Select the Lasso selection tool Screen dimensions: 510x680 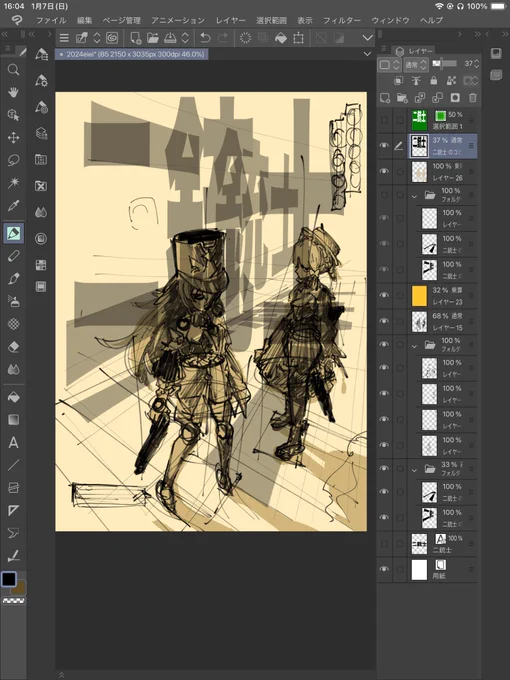[13, 160]
